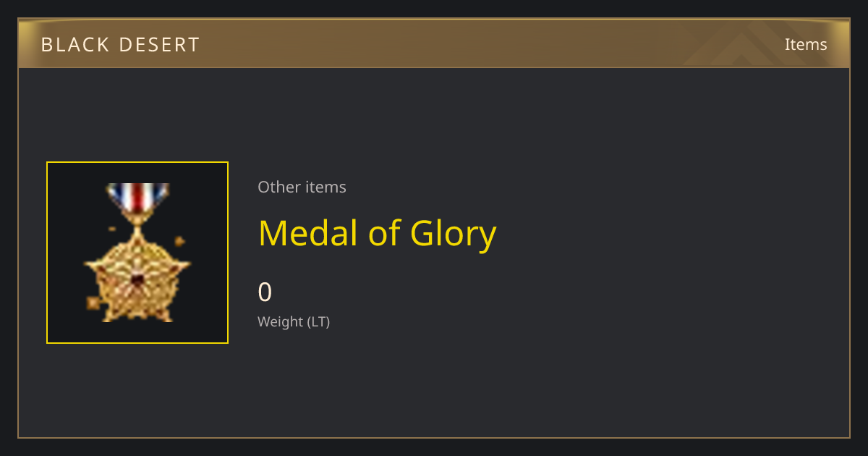This screenshot has width=868, height=456.
Task: Click the BLACK DESERT header title
Action: pyautogui.click(x=120, y=45)
